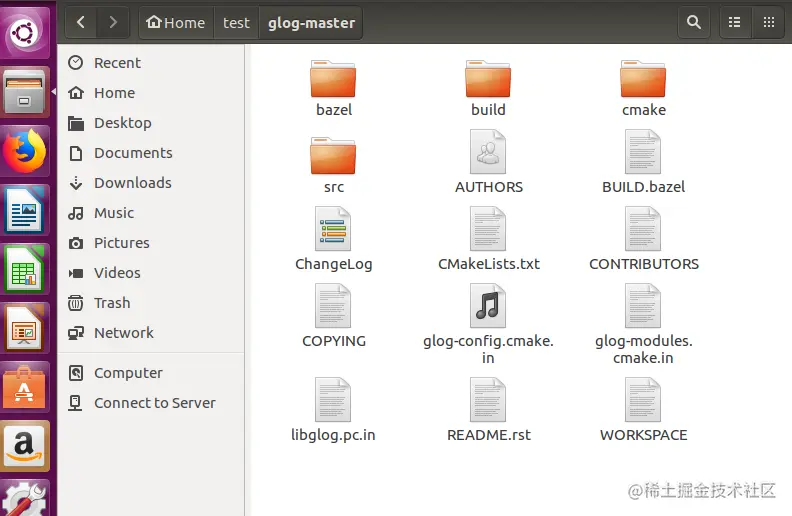Image resolution: width=792 pixels, height=516 pixels.
Task: Open Documents in the sidebar
Action: point(152,153)
